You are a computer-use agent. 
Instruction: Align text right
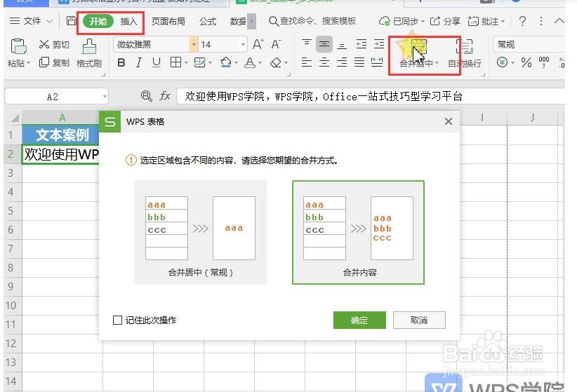tap(342, 62)
